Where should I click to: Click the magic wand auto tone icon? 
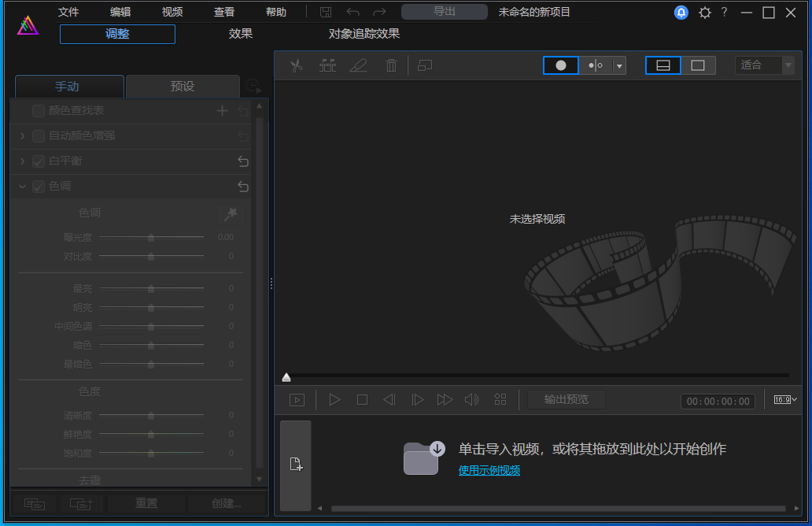[231, 214]
